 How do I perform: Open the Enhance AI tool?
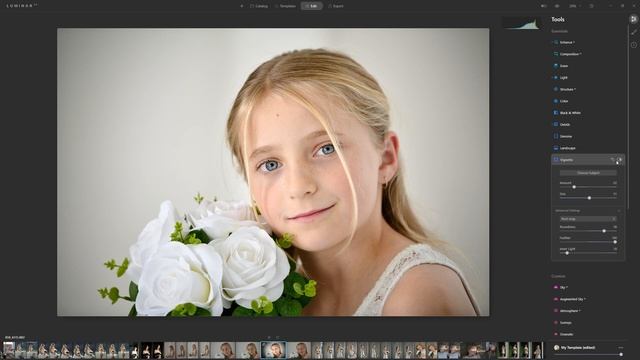coord(567,42)
